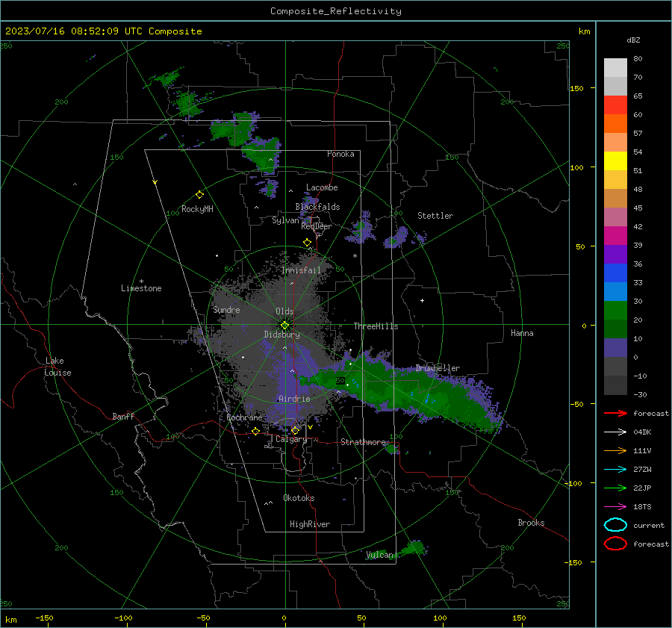Screen dimensions: 672x628
Task: Click the Lacombe city label
Action: [x=322, y=187]
